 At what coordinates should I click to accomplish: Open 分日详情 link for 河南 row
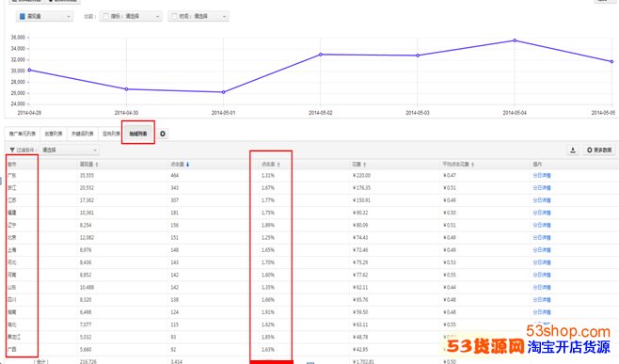tap(542, 276)
